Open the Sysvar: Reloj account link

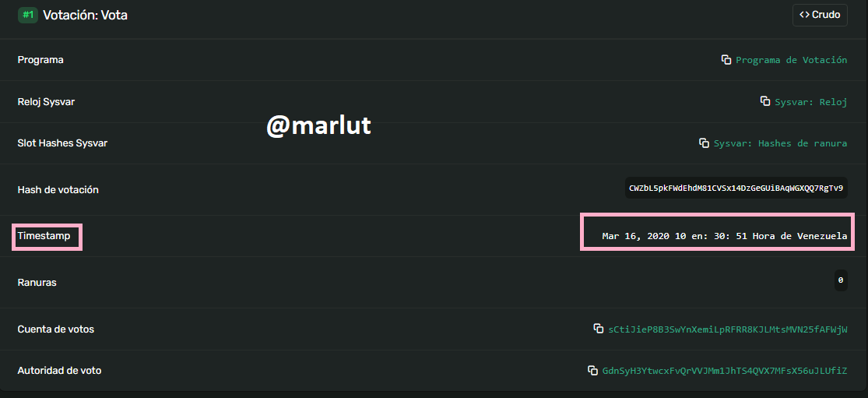811,102
